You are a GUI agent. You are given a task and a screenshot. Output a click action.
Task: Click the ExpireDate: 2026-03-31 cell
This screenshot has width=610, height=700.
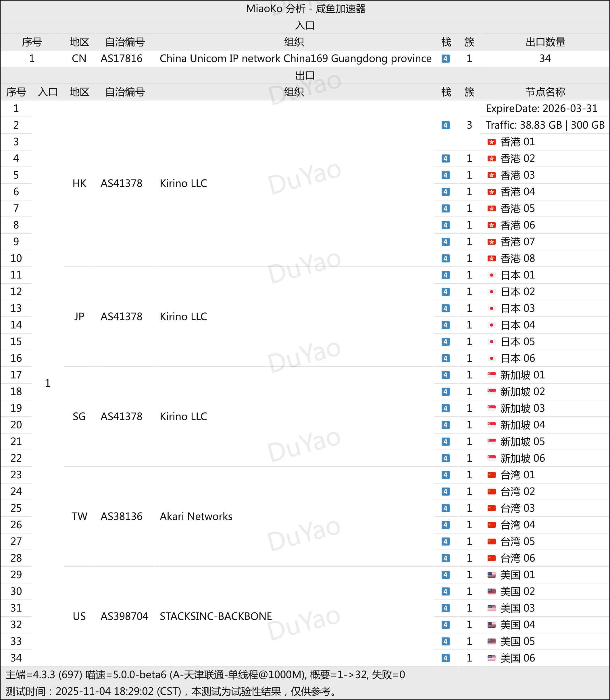[541, 109]
